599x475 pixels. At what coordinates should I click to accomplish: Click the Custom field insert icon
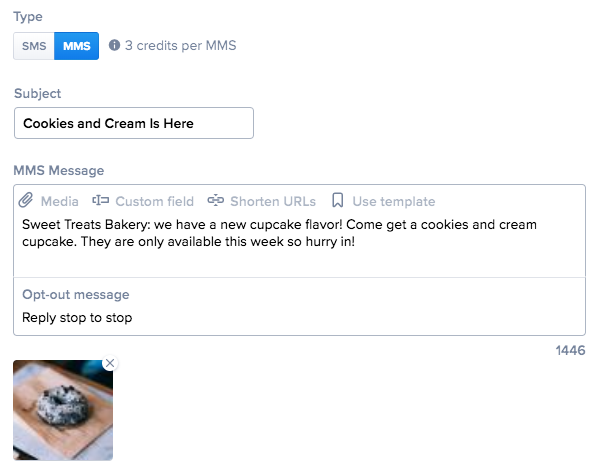[x=100, y=200]
